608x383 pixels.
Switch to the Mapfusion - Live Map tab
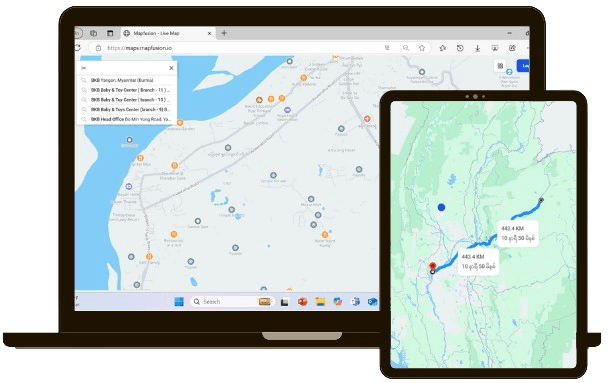coord(168,33)
